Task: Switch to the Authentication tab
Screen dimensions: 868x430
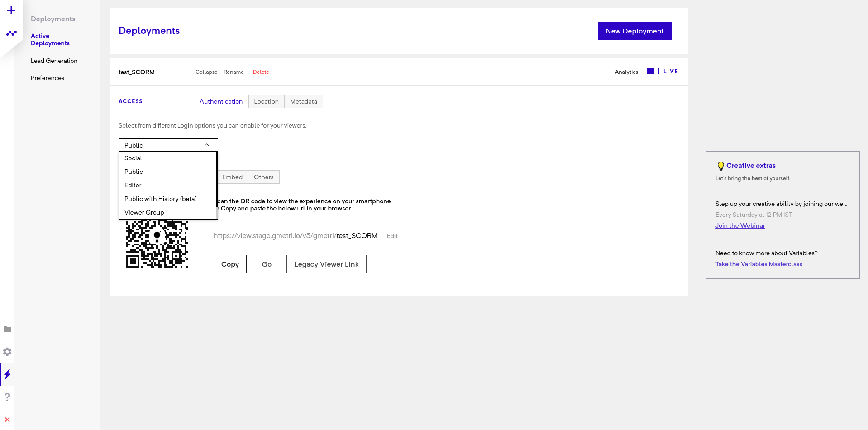Action: click(221, 101)
